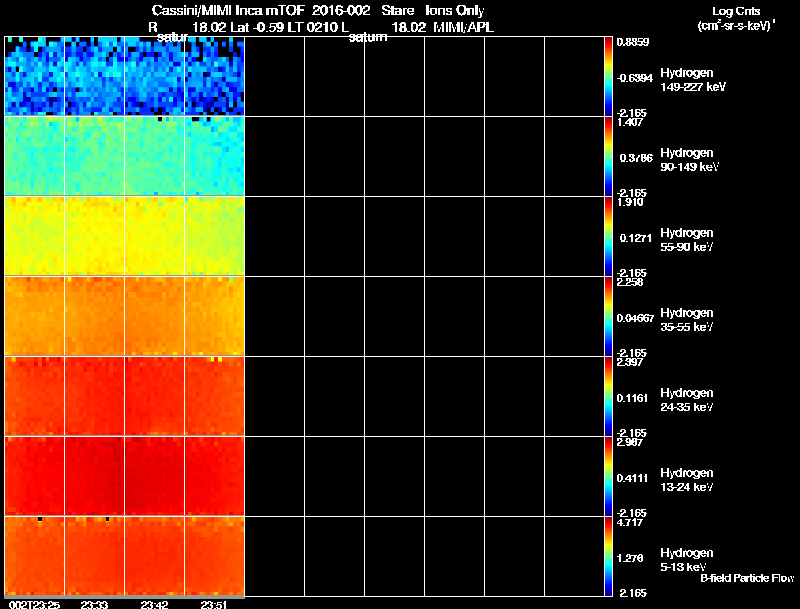Viewport: 800px width, 609px height.
Task: Select the 0.04667 scale midpoint value
Action: 635,318
